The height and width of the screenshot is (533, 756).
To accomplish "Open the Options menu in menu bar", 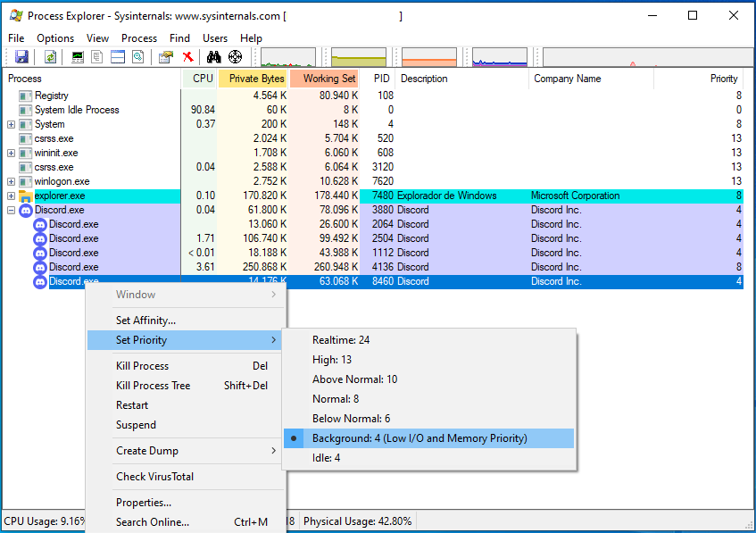I will click(x=55, y=38).
